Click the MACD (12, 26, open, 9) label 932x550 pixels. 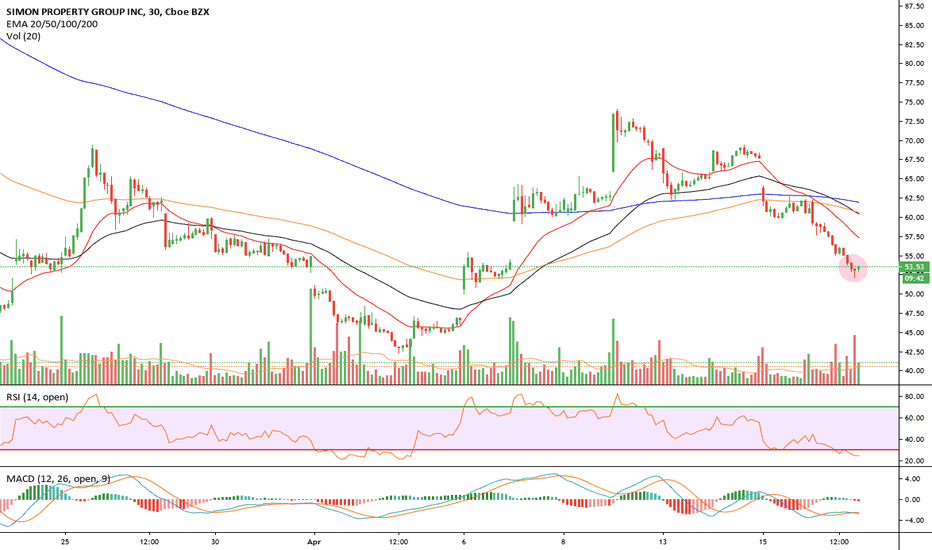click(x=59, y=479)
